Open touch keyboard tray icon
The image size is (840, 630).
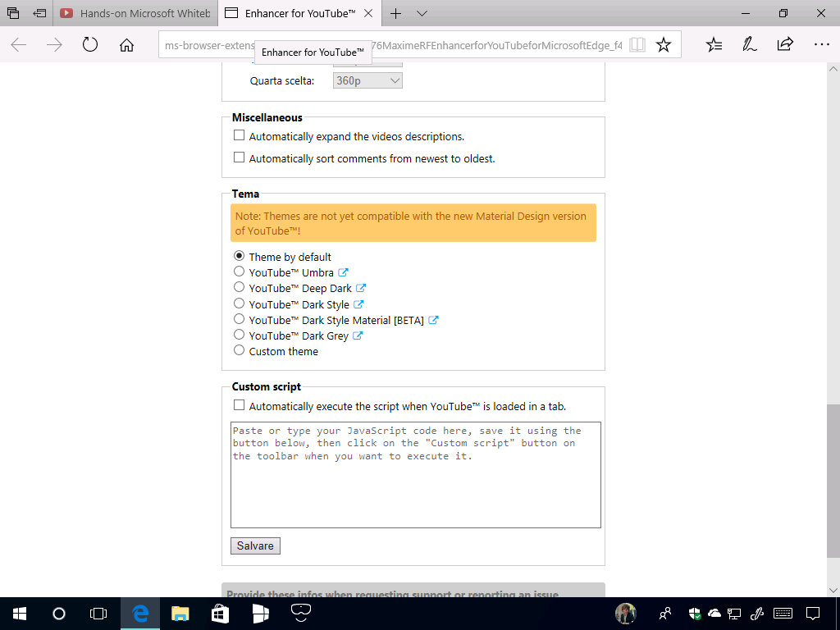coord(783,614)
